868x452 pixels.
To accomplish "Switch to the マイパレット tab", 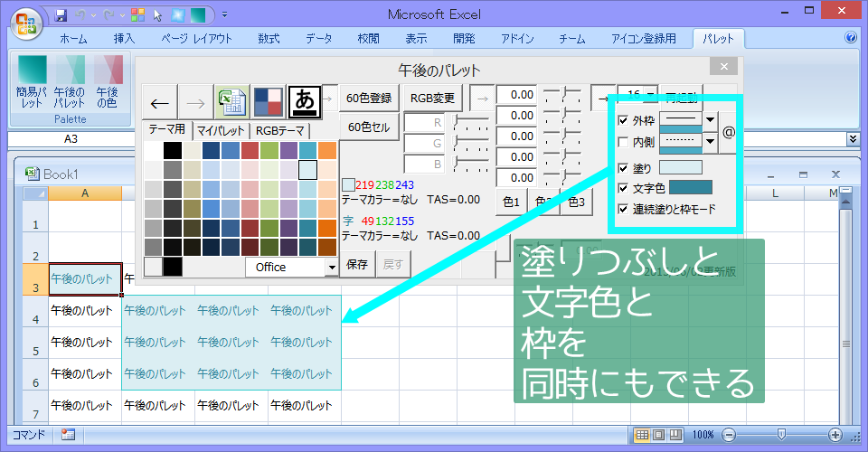I will coord(221,130).
